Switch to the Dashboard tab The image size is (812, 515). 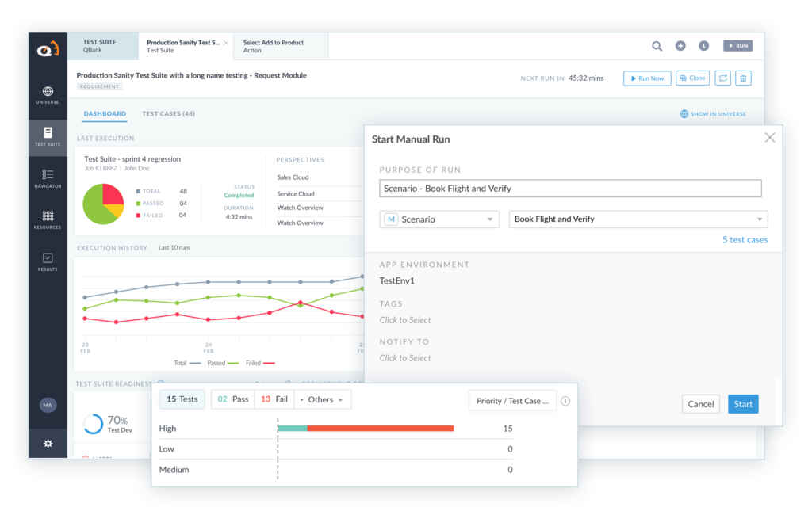[105, 113]
